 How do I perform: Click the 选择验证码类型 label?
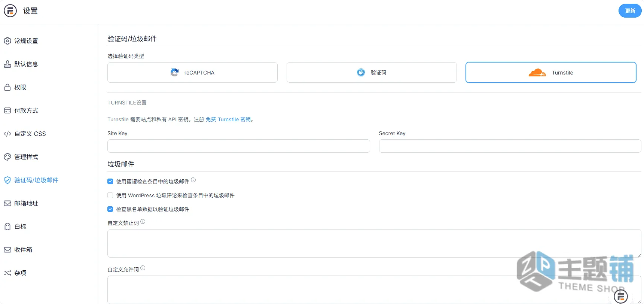(x=126, y=56)
